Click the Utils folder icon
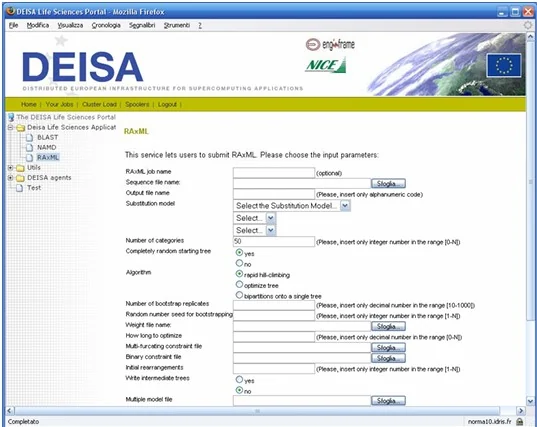 click(21, 168)
